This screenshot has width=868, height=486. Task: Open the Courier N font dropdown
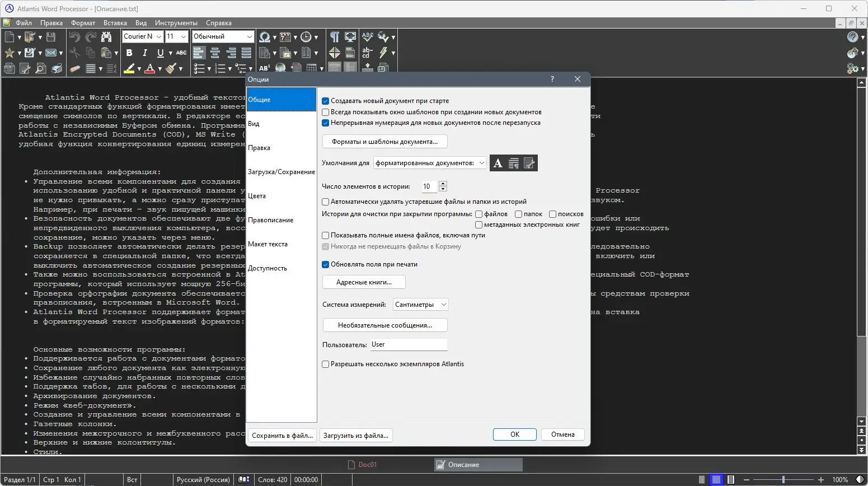coord(159,36)
